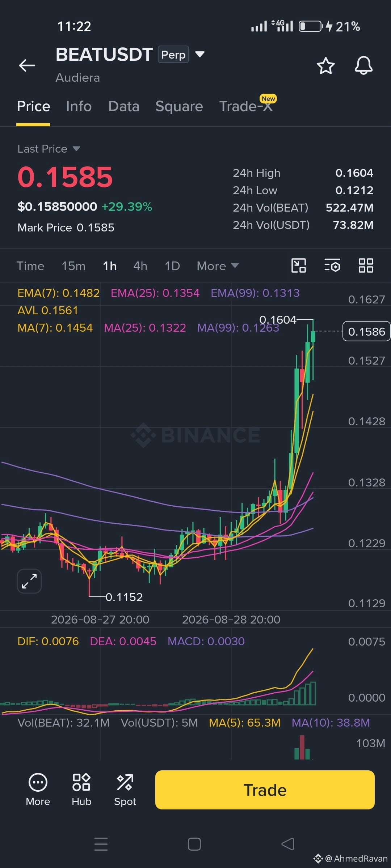This screenshot has height=868, width=391.
Task: Switch to the Price tab
Action: point(33,106)
